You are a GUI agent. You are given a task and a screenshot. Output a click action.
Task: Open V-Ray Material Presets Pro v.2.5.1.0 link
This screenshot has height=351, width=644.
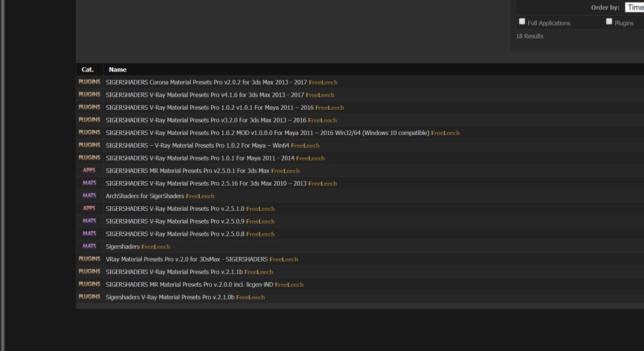tap(175, 209)
